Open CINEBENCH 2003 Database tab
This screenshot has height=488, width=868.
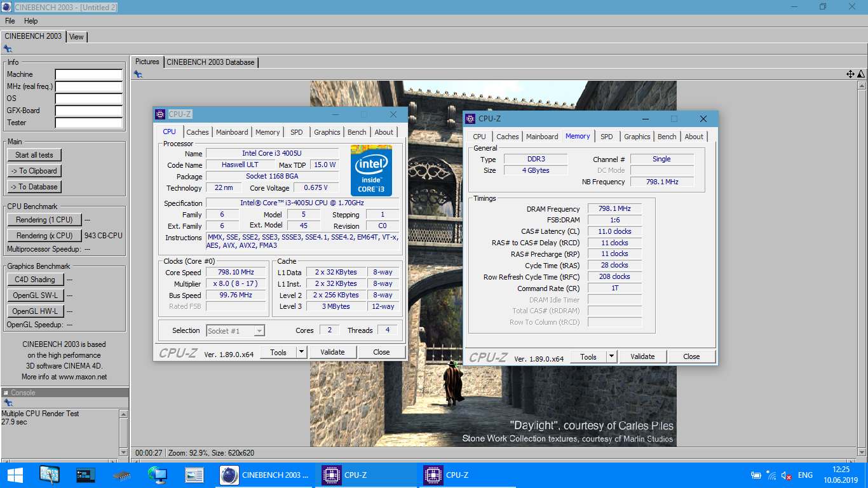[x=211, y=62]
